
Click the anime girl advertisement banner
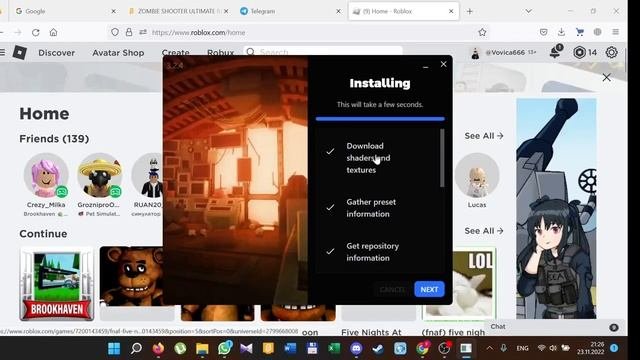pyautogui.click(x=556, y=208)
